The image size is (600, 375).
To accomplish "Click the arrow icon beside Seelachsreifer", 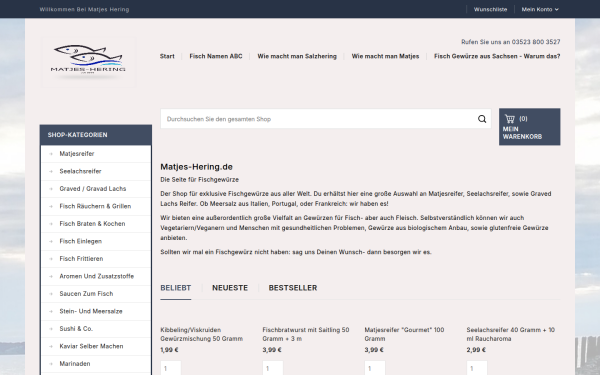I will [x=51, y=171].
